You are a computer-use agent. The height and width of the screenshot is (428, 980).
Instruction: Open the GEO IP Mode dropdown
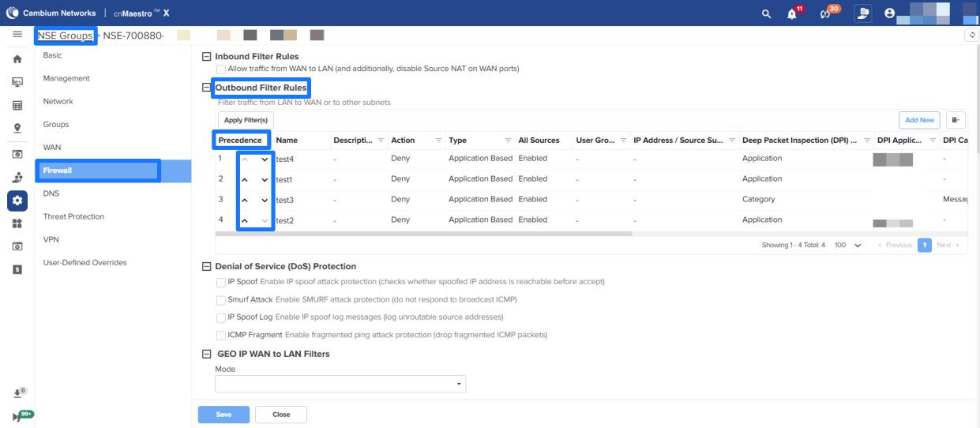point(340,384)
